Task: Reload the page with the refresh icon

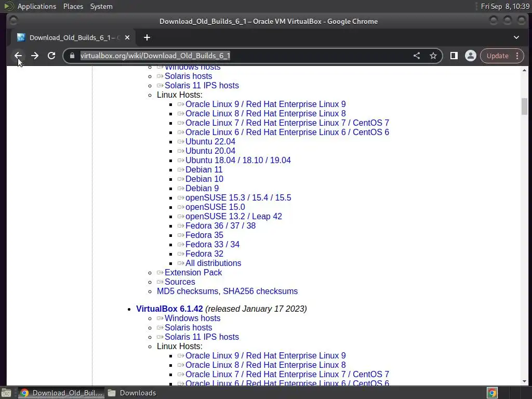Action: (x=51, y=56)
